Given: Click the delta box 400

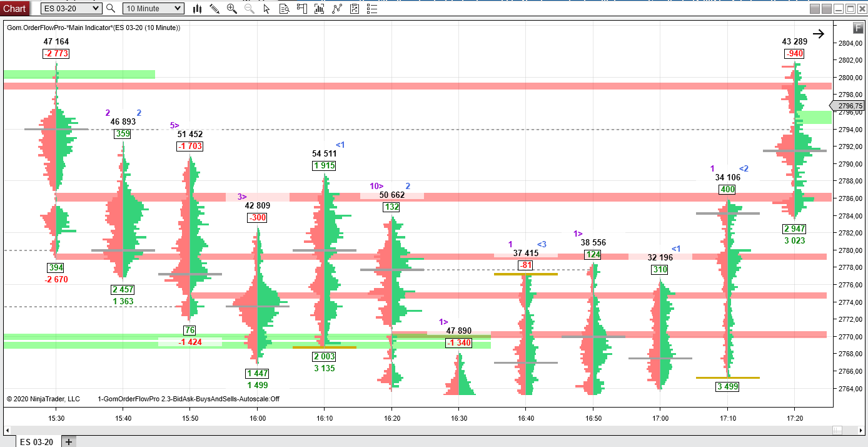Looking at the screenshot, I should 727,189.
